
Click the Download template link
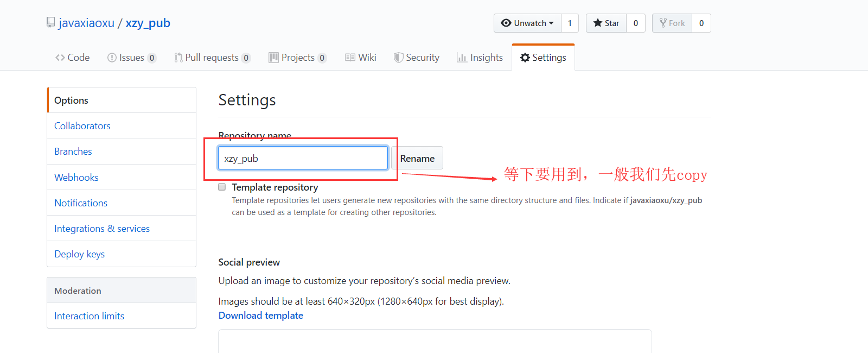coord(261,316)
